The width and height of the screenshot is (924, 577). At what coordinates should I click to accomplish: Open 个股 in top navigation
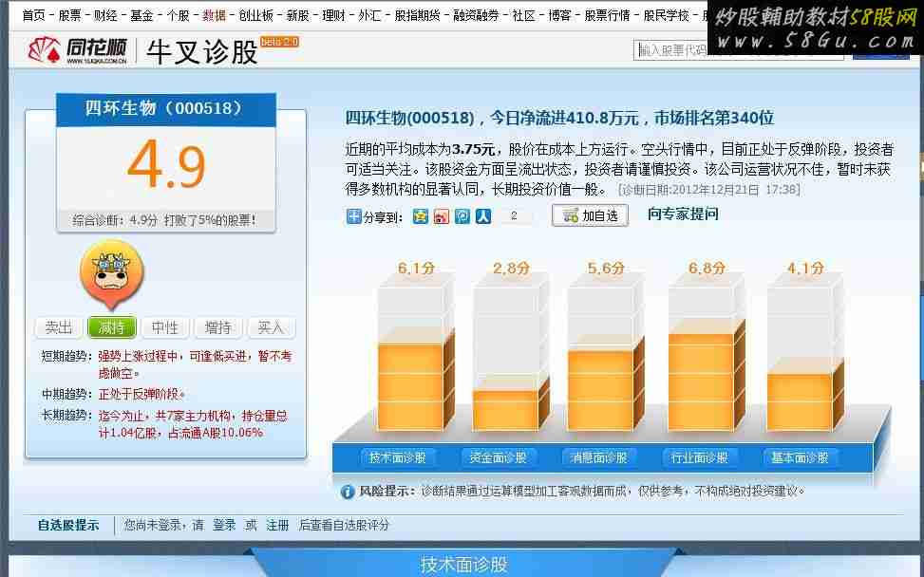point(178,16)
